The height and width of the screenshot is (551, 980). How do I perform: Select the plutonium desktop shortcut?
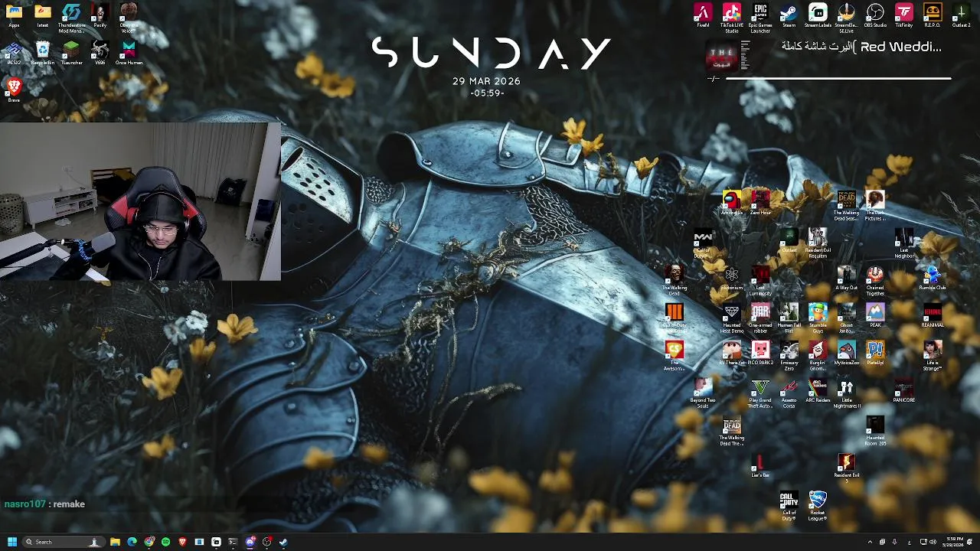731,278
